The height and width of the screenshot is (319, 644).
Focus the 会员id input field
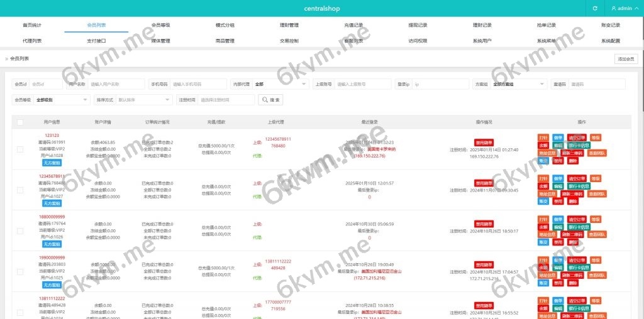tap(46, 84)
